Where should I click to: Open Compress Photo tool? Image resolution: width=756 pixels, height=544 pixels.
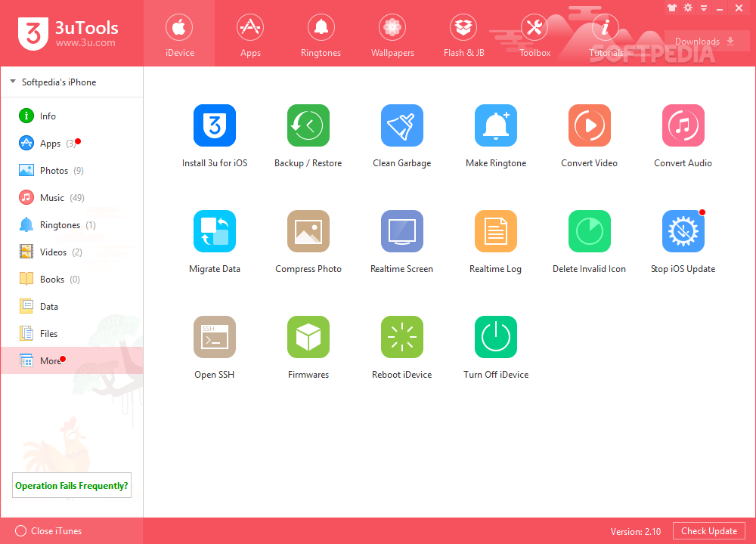click(x=308, y=231)
